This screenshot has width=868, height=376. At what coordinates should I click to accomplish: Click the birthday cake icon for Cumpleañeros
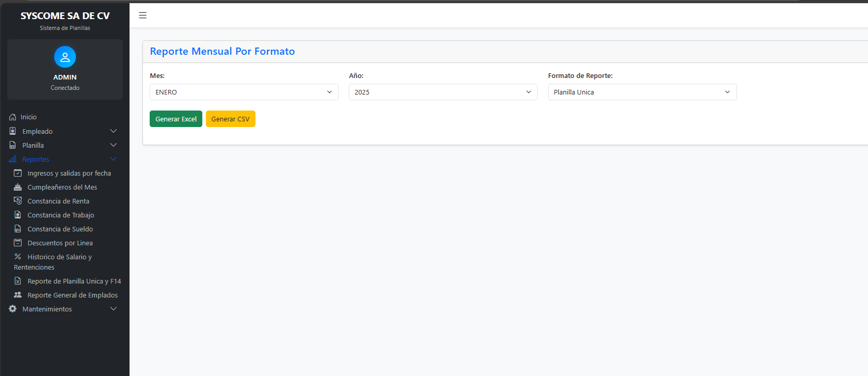pyautogui.click(x=18, y=187)
